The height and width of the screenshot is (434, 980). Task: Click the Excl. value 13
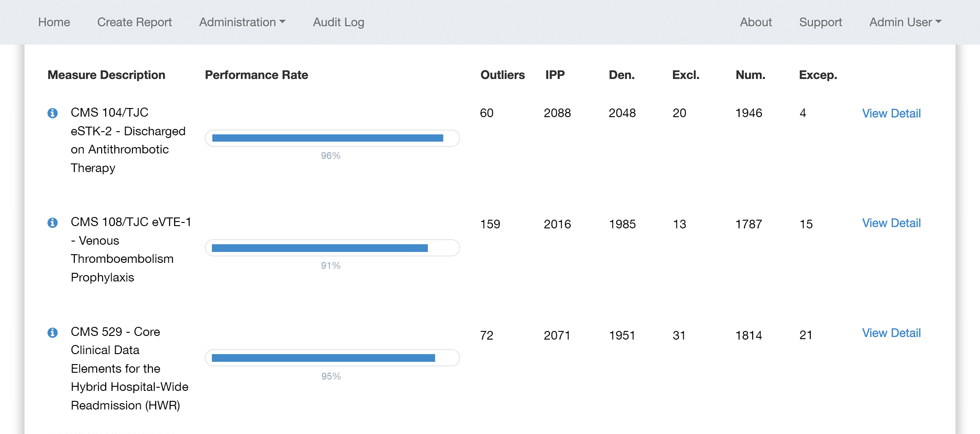(679, 224)
